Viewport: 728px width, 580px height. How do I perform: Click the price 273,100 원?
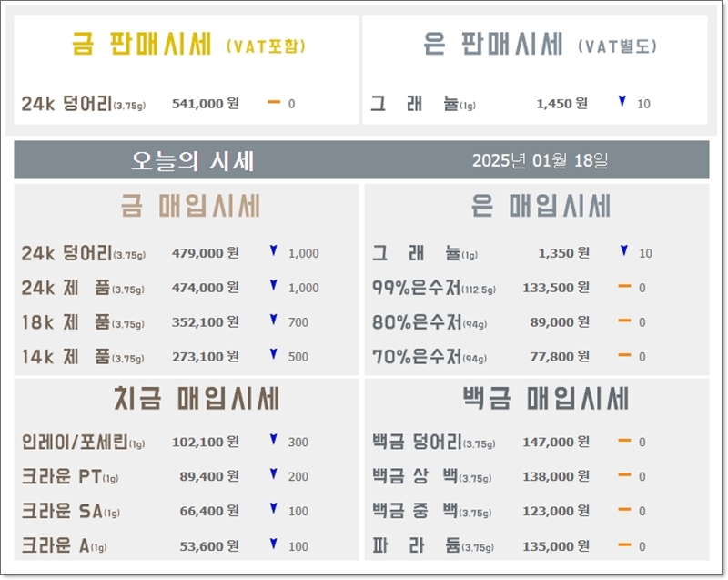(206, 356)
